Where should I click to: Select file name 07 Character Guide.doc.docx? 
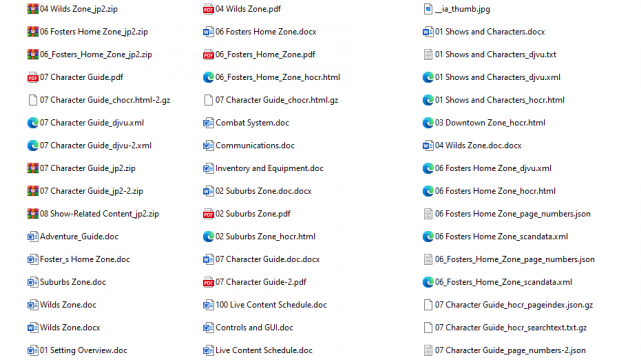pyautogui.click(x=267, y=259)
